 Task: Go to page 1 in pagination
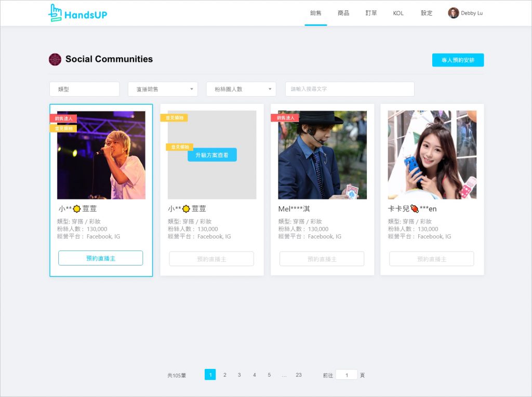pyautogui.click(x=210, y=375)
